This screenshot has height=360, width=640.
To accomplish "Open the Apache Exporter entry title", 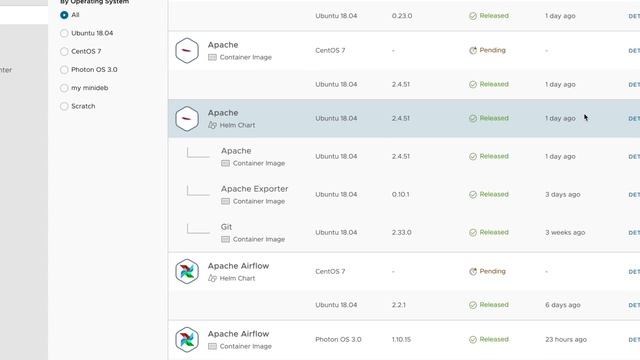I will point(254,189).
